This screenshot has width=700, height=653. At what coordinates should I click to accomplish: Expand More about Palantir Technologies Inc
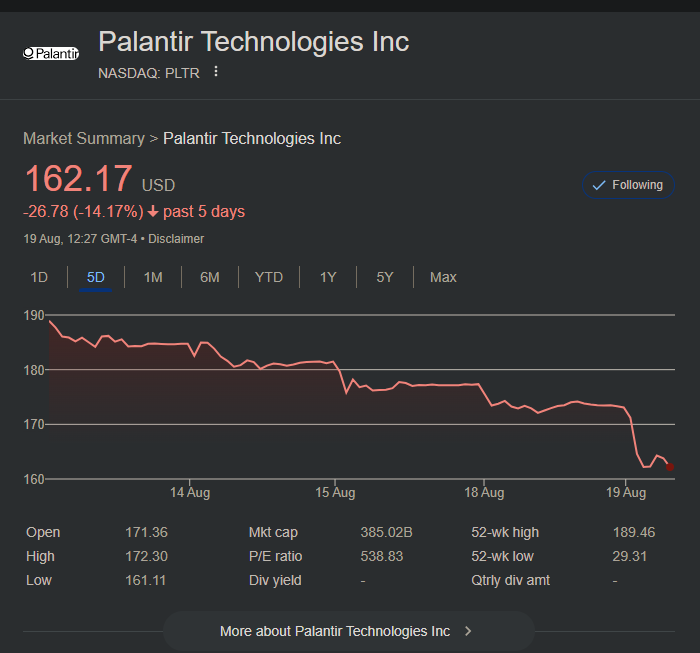click(x=335, y=631)
